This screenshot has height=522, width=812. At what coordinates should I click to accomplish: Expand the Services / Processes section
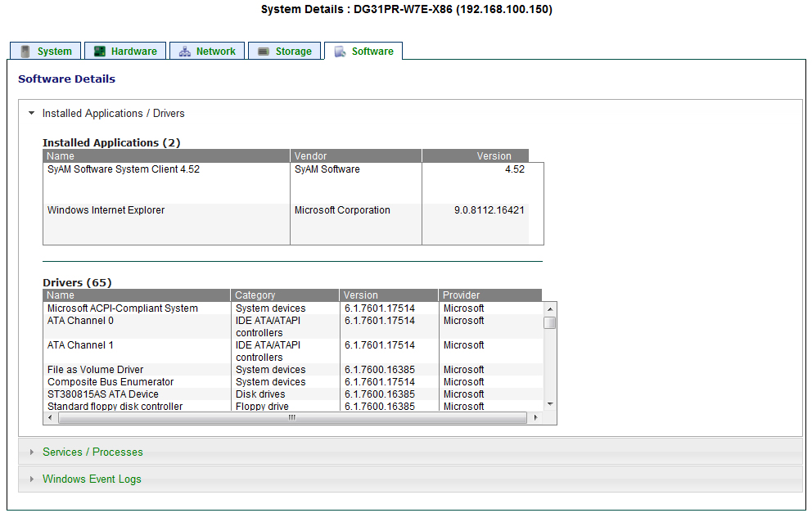coord(92,452)
